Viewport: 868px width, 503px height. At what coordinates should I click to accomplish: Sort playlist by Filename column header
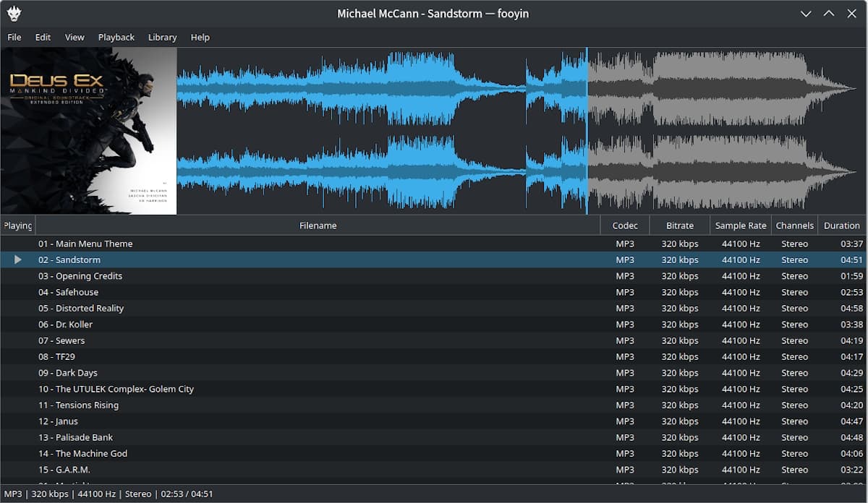point(318,225)
